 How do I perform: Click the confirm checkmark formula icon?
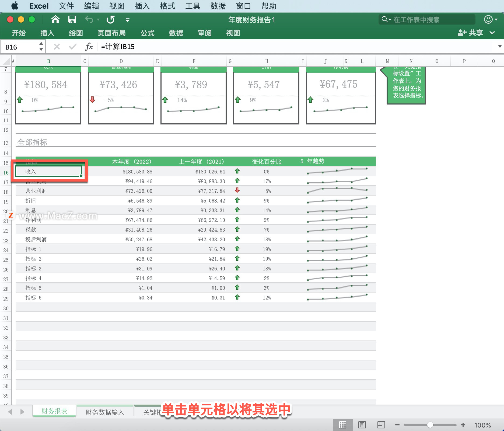[x=72, y=47]
